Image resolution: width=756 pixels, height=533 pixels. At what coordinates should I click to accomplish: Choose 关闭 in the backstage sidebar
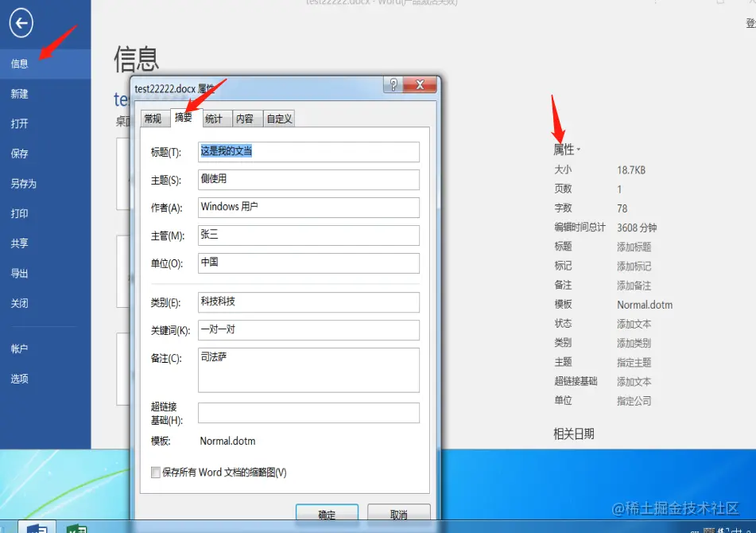click(x=45, y=303)
